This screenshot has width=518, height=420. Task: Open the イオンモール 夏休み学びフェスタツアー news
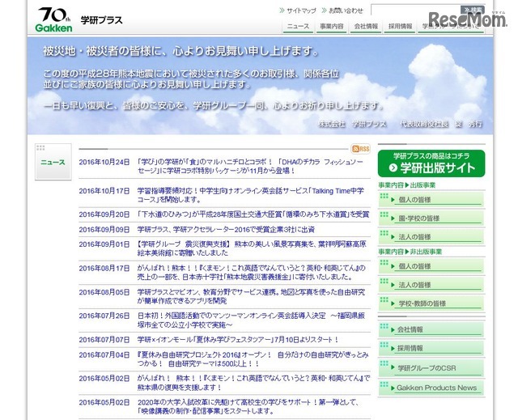coord(238,340)
